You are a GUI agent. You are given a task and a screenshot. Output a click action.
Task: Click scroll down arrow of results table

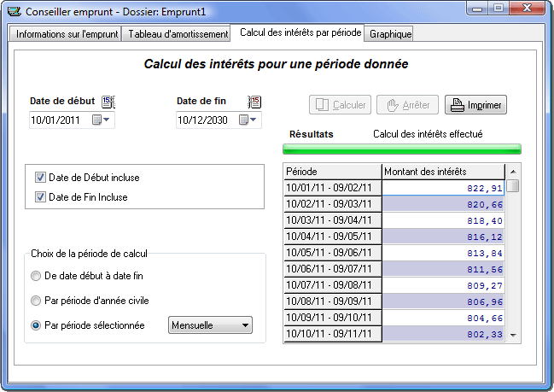point(513,336)
